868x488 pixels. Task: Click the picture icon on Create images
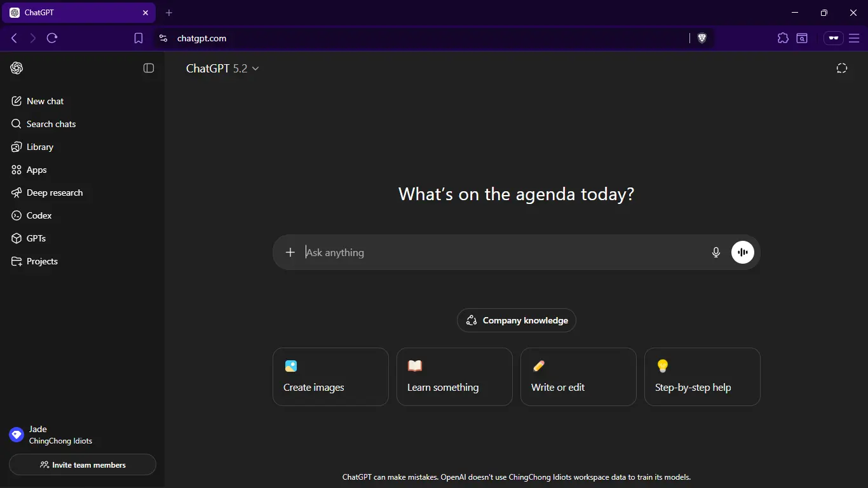[291, 366]
